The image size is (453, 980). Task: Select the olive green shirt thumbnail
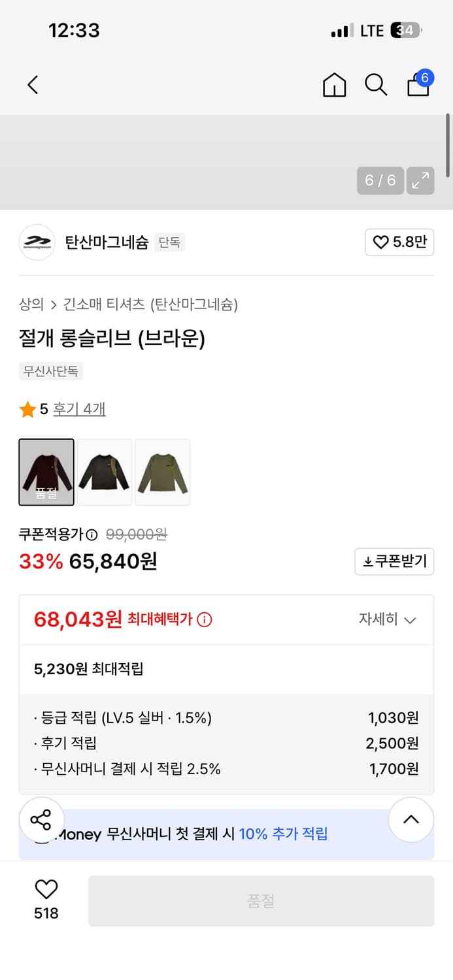[x=162, y=472]
